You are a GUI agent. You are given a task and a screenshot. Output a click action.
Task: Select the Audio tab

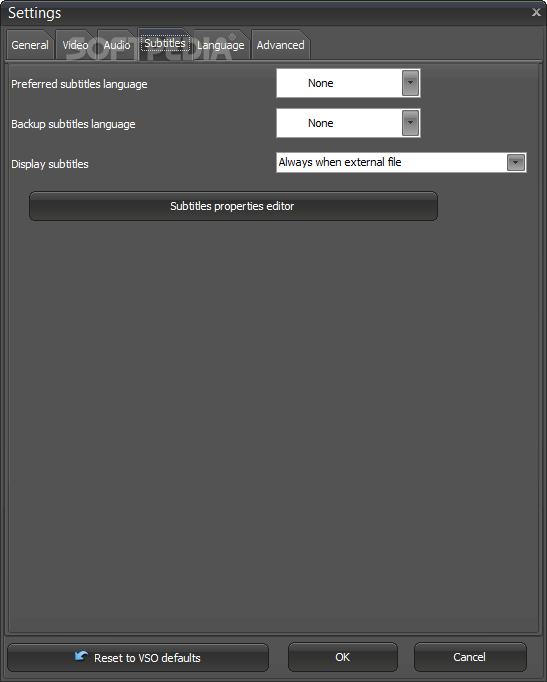[117, 45]
